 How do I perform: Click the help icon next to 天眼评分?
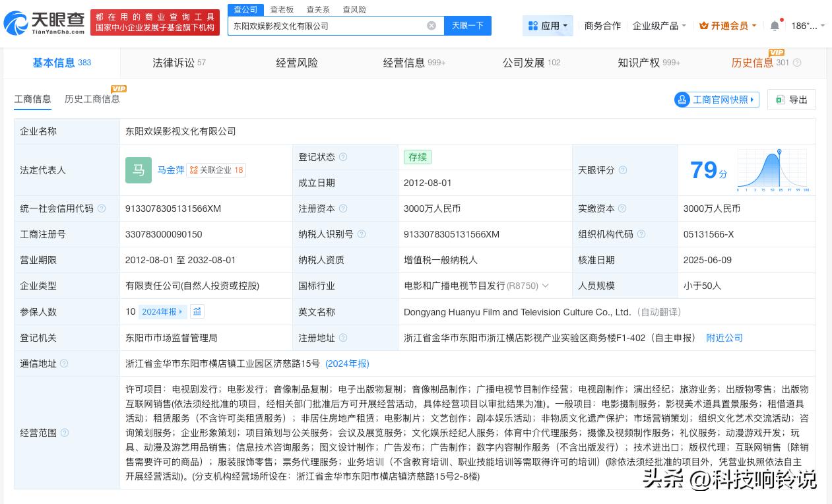click(x=622, y=170)
